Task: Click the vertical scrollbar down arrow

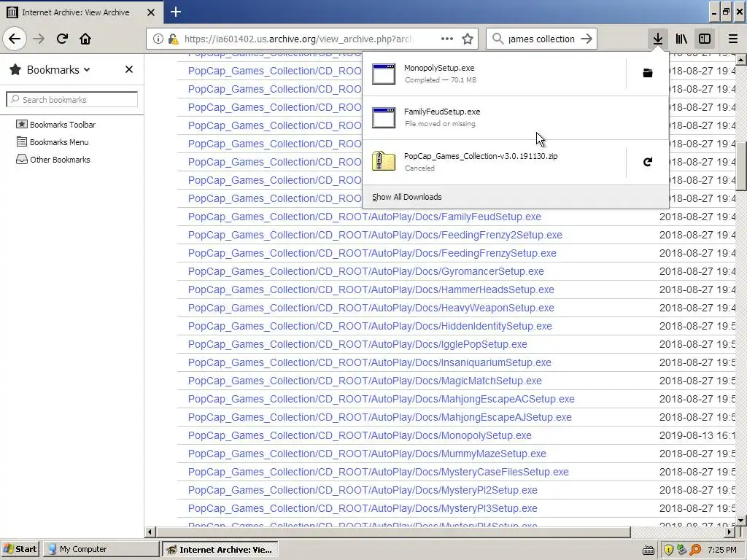Action: [x=741, y=521]
